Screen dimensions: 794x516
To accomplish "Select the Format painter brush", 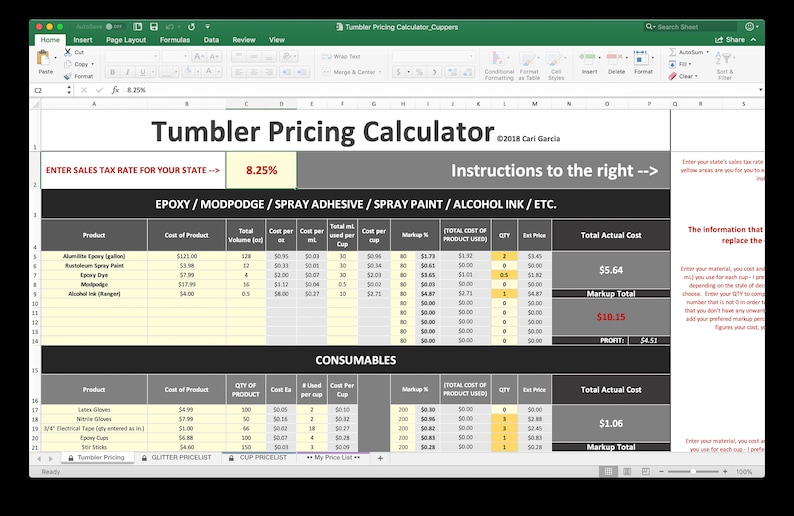I will coord(68,76).
